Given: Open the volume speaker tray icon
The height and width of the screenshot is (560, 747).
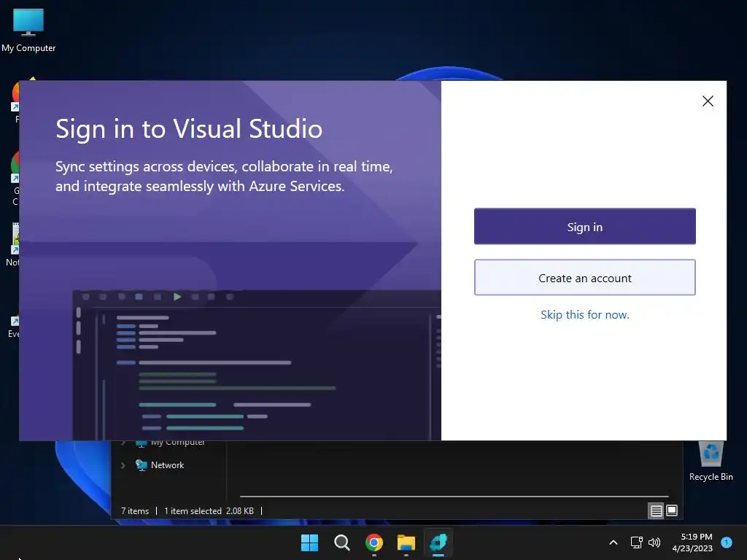Looking at the screenshot, I should [654, 542].
